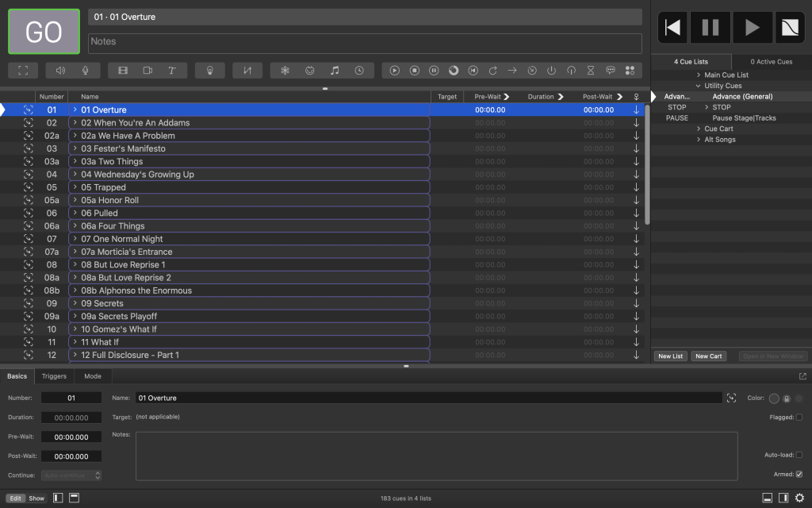Expand the 01 Overture group cue
This screenshot has height=508, width=812.
(x=75, y=110)
